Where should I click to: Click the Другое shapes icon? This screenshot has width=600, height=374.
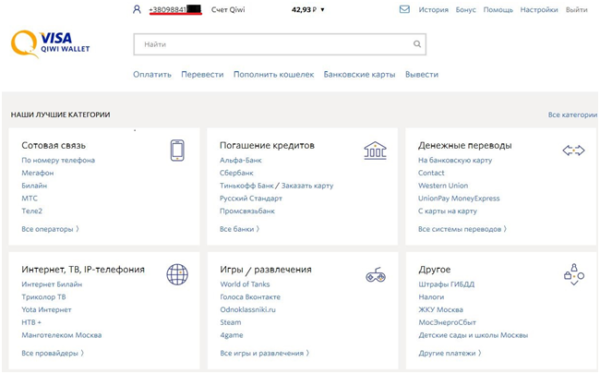574,274
